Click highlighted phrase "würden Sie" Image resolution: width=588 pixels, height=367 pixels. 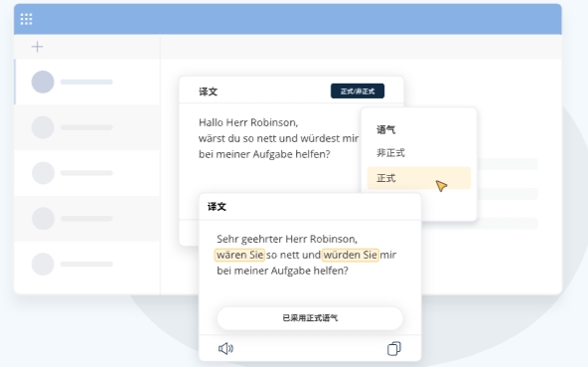(351, 255)
